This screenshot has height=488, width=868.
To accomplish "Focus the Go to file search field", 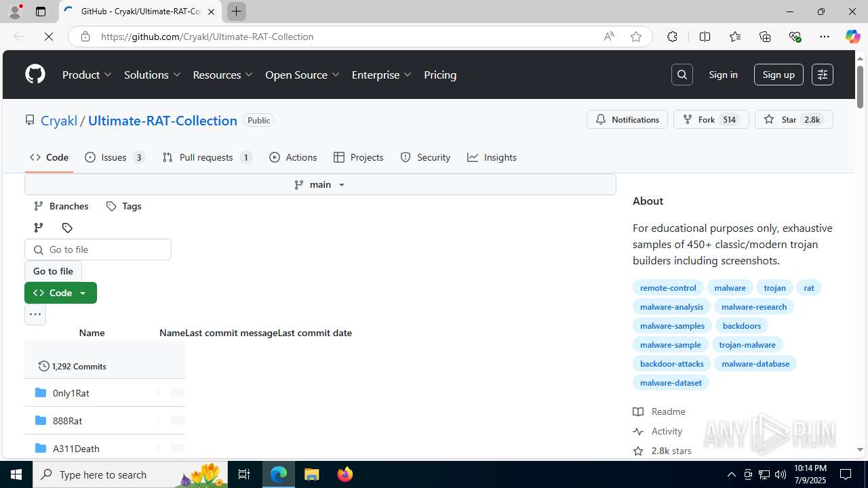I will click(98, 249).
